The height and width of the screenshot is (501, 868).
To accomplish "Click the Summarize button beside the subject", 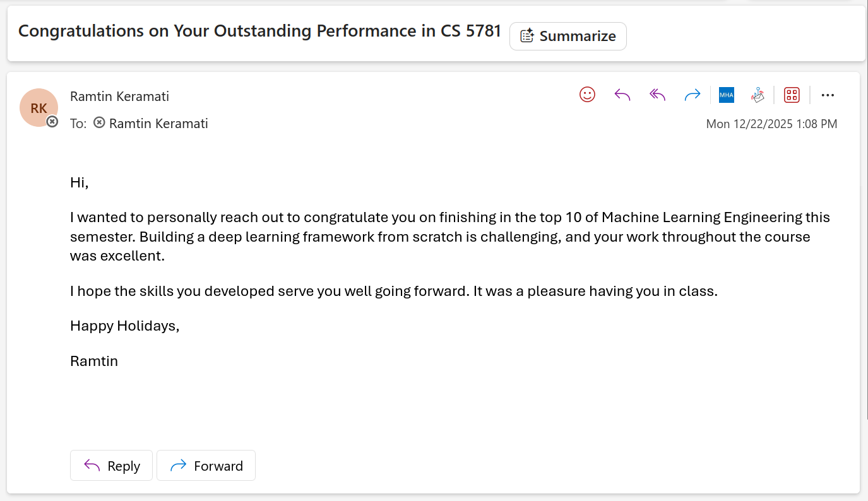I will coord(568,36).
